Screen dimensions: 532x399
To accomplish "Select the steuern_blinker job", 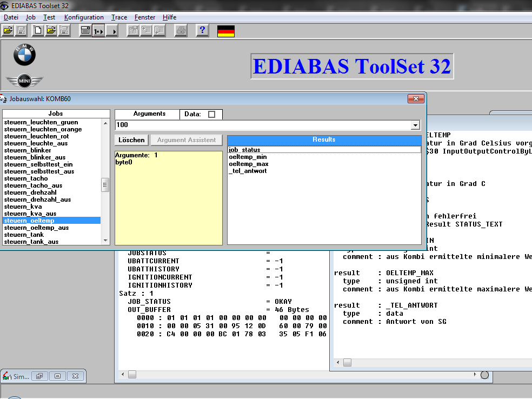I will click(x=51, y=150).
